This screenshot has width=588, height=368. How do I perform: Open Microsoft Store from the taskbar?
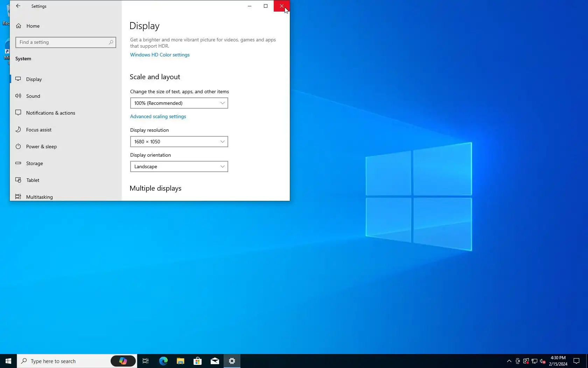pyautogui.click(x=198, y=361)
